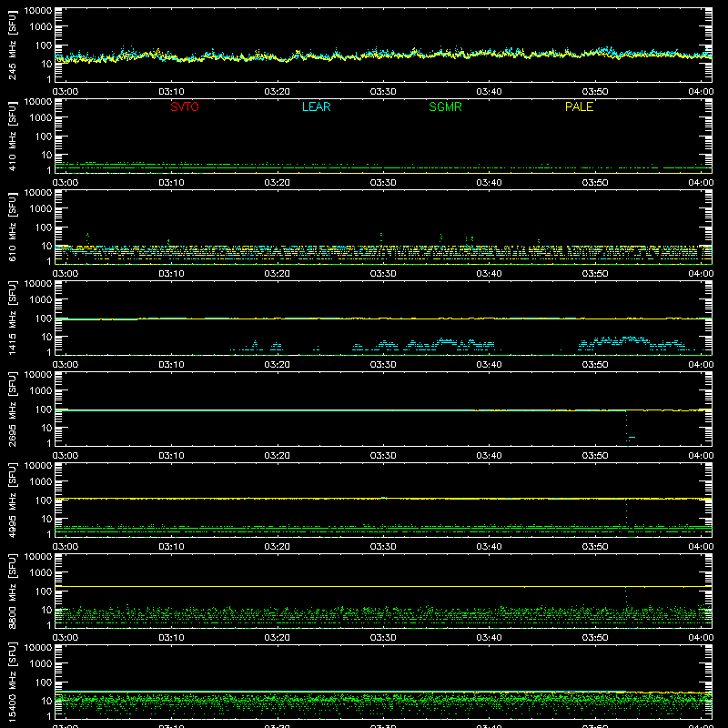Click the 03:50 tick label under 410 MHz plot

point(595,183)
